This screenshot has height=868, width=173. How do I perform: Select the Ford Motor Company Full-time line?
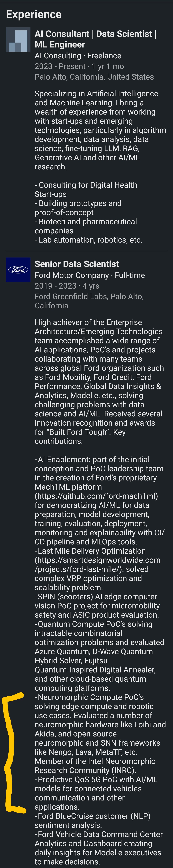89,275
